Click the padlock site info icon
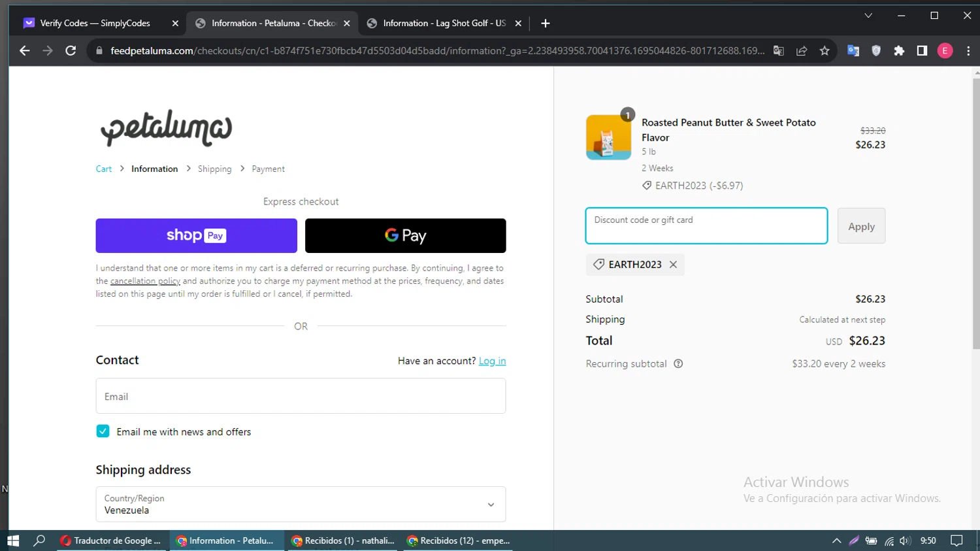The width and height of the screenshot is (980, 551). coord(99,50)
